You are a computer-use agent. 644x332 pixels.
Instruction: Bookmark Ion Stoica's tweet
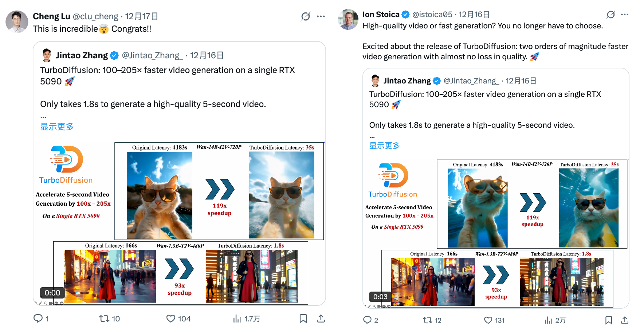point(609,320)
